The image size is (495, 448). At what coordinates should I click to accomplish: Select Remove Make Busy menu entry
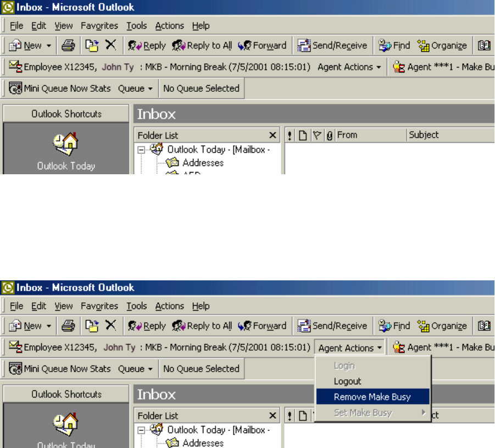(x=373, y=397)
